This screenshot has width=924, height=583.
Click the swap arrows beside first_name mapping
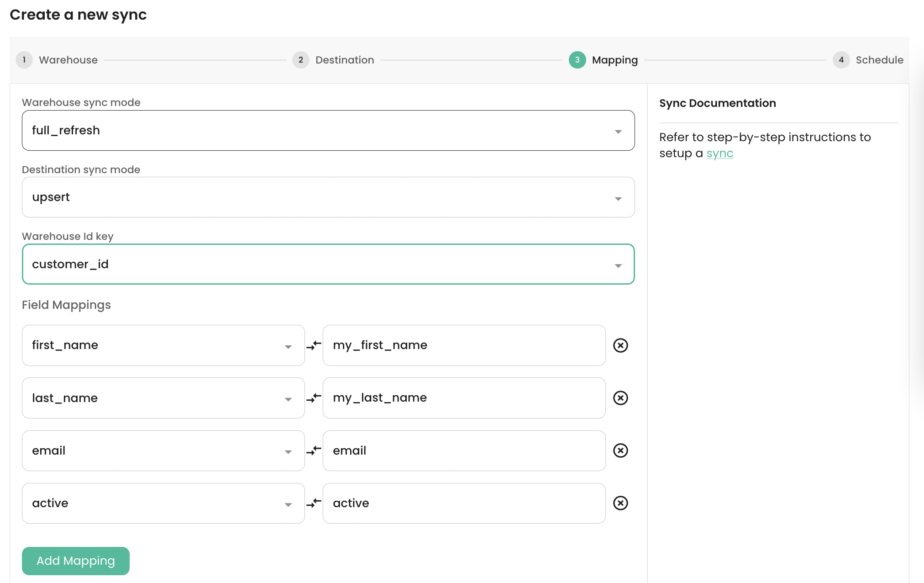coord(314,346)
